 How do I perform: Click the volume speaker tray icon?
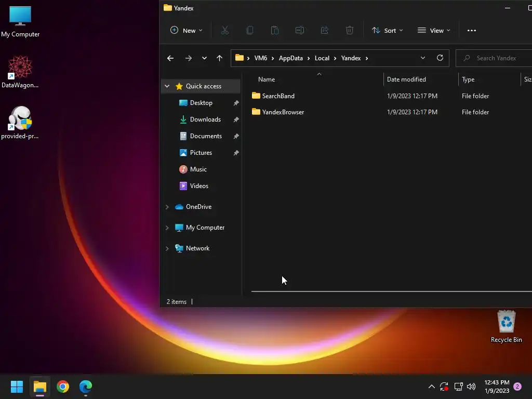[x=471, y=387]
